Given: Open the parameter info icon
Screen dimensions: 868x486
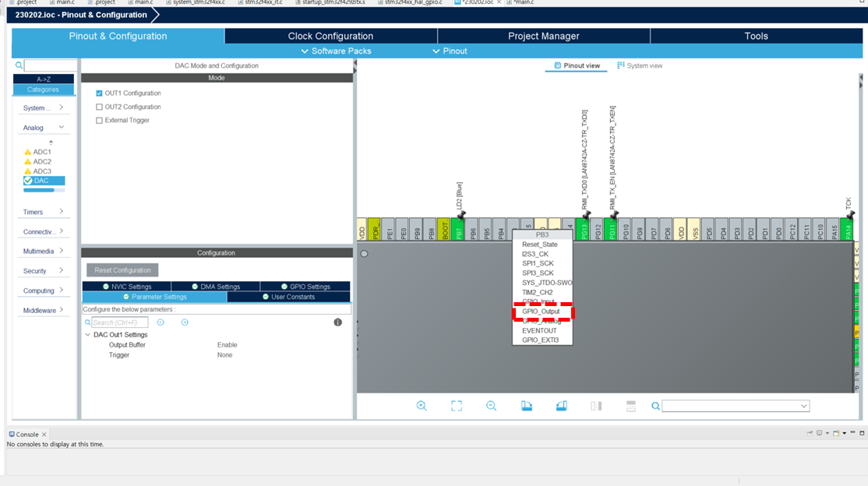Looking at the screenshot, I should 337,322.
